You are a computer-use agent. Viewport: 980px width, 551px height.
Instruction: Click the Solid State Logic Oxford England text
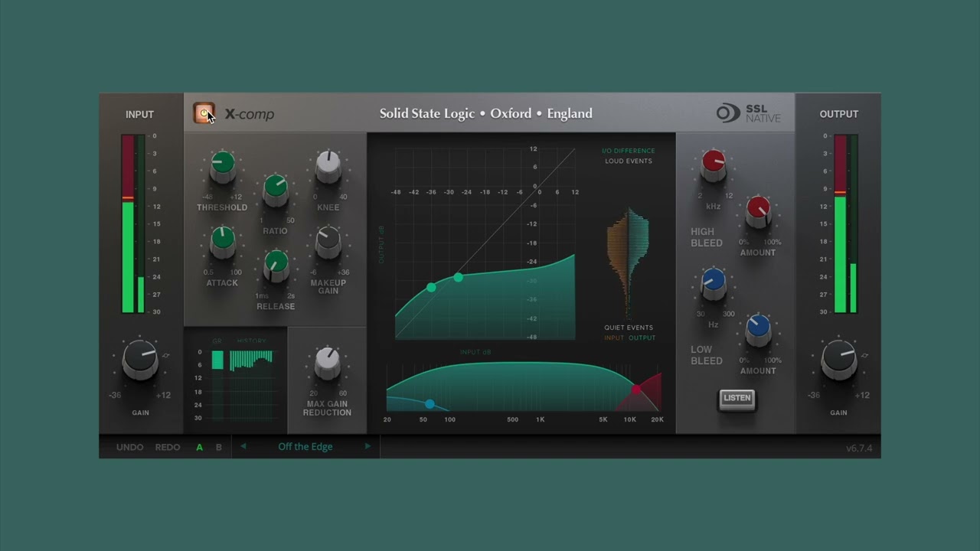[x=486, y=113]
